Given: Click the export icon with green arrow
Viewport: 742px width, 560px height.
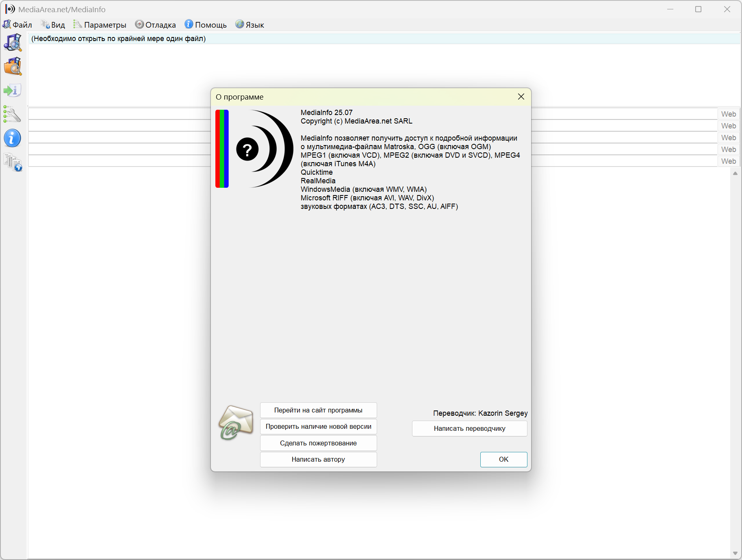Looking at the screenshot, I should (x=13, y=90).
